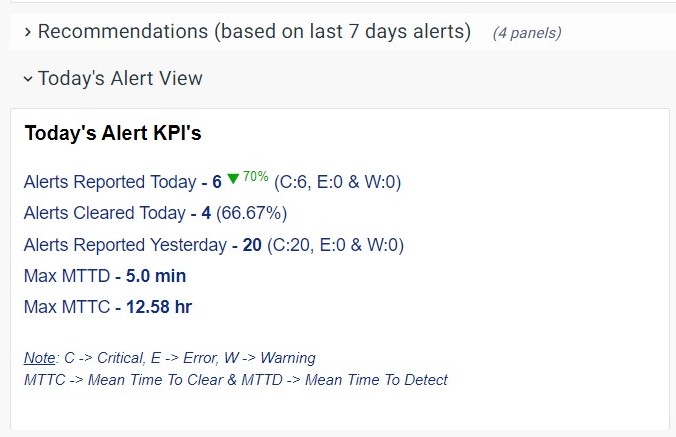
Task: Click the Recommendations row title
Action: [x=254, y=32]
